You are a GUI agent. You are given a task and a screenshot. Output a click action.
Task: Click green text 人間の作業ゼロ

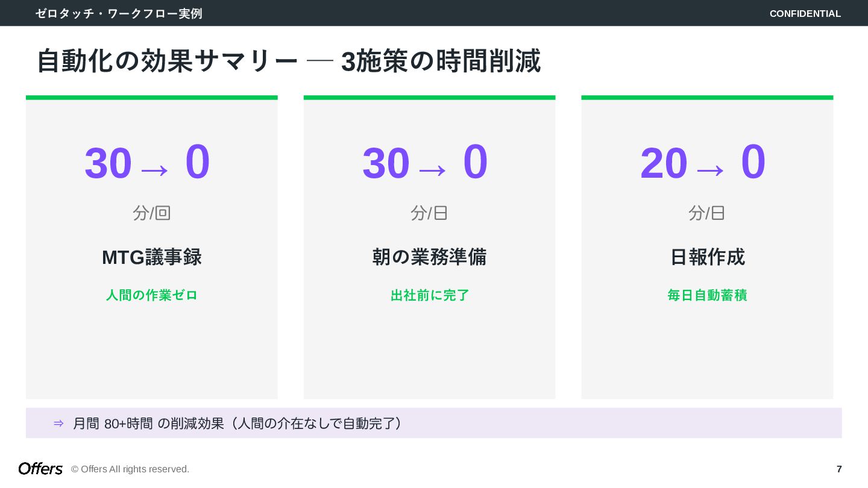point(151,295)
